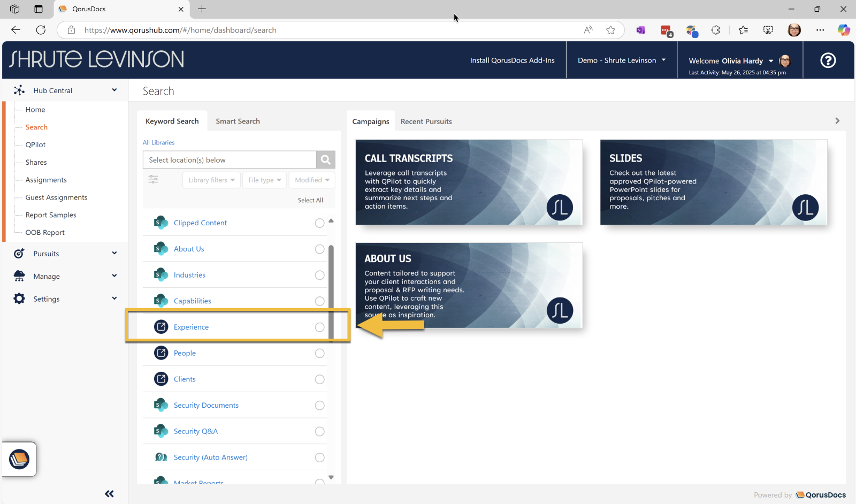This screenshot has width=856, height=504.
Task: Open the Industries library link
Action: click(x=189, y=275)
